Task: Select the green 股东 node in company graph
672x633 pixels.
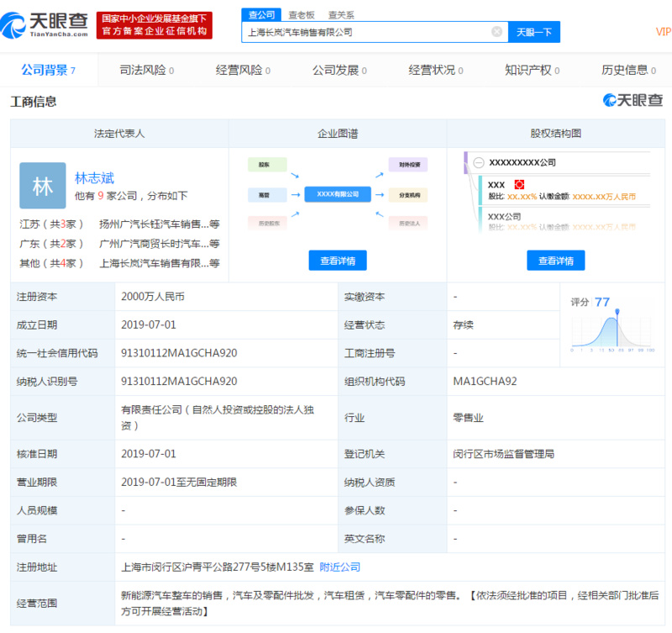Action: [x=267, y=165]
